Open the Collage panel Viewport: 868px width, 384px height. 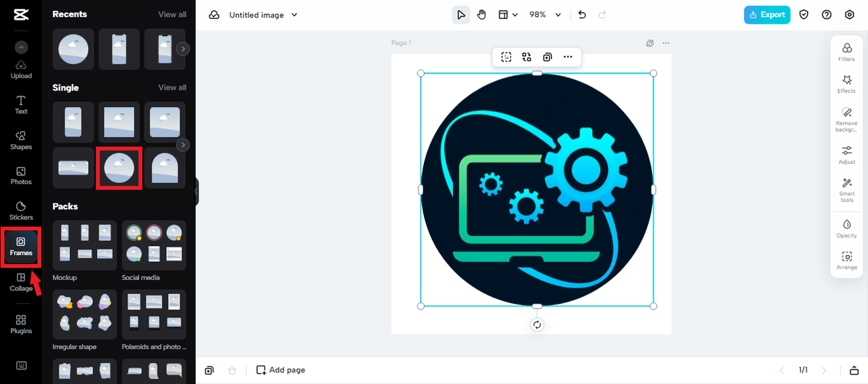point(21,282)
